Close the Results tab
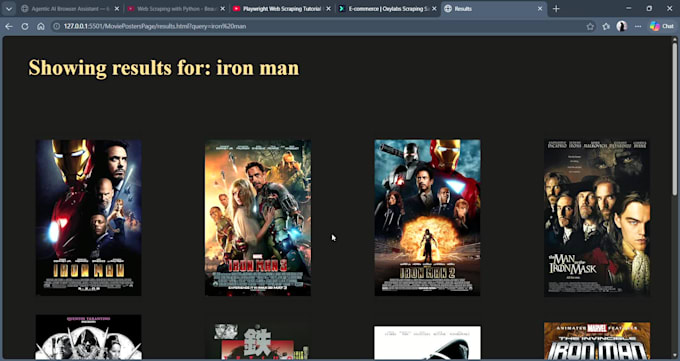The width and height of the screenshot is (680, 361). coord(540,9)
